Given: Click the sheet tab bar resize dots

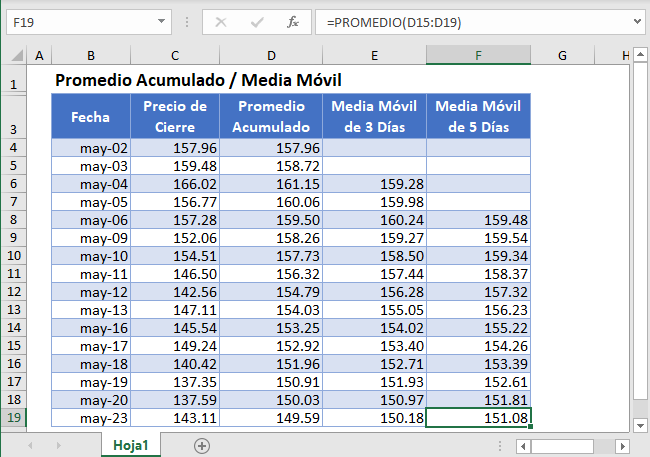Looking at the screenshot, I should (500, 446).
